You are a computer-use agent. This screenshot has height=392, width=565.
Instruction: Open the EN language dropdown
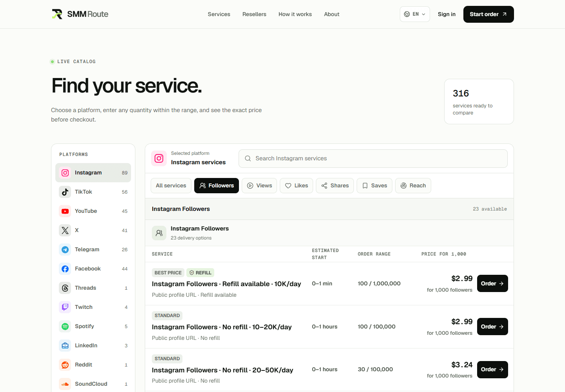415,14
